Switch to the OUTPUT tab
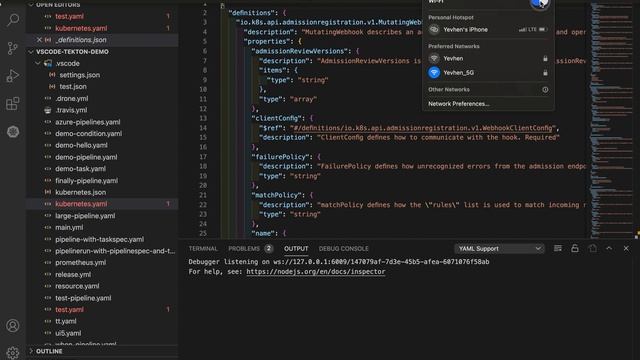640x360 pixels. (296, 248)
